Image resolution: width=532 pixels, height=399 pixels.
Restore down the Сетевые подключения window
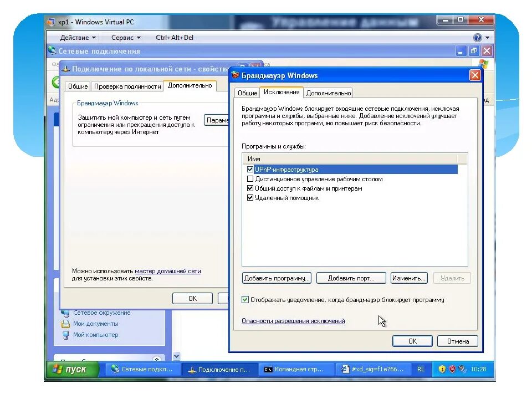(473, 51)
